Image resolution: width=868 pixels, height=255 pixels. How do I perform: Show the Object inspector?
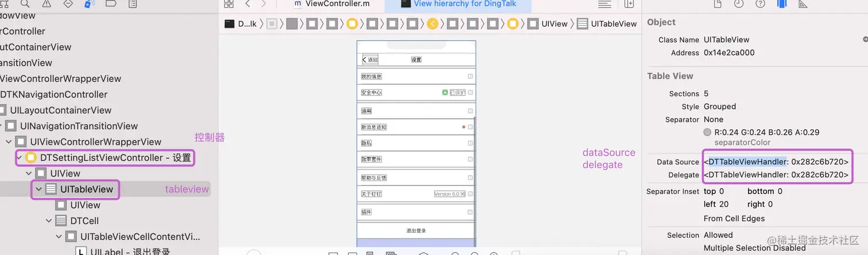(781, 3)
